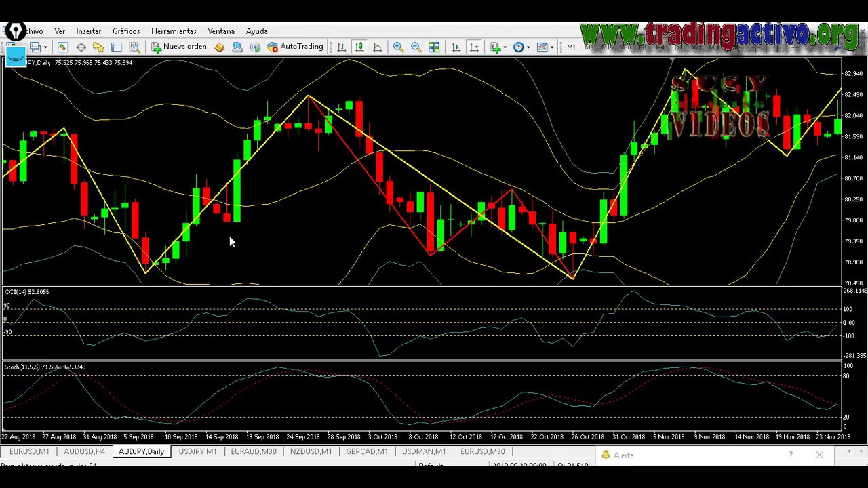
Task: Click the 23 Nov 2018 date label
Action: point(833,437)
